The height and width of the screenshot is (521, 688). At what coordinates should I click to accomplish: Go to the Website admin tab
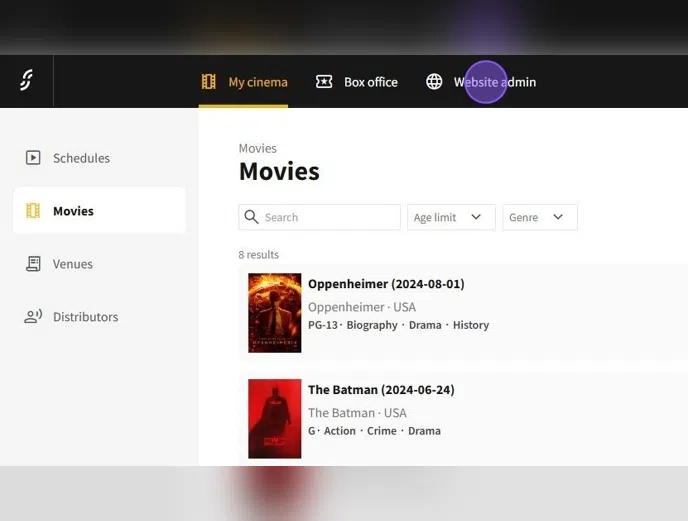[x=494, y=82]
